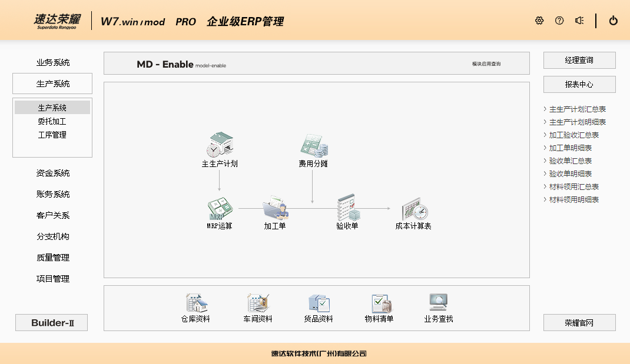Open the 加工单 icon
Screen dimensions: 630x364
click(275, 208)
